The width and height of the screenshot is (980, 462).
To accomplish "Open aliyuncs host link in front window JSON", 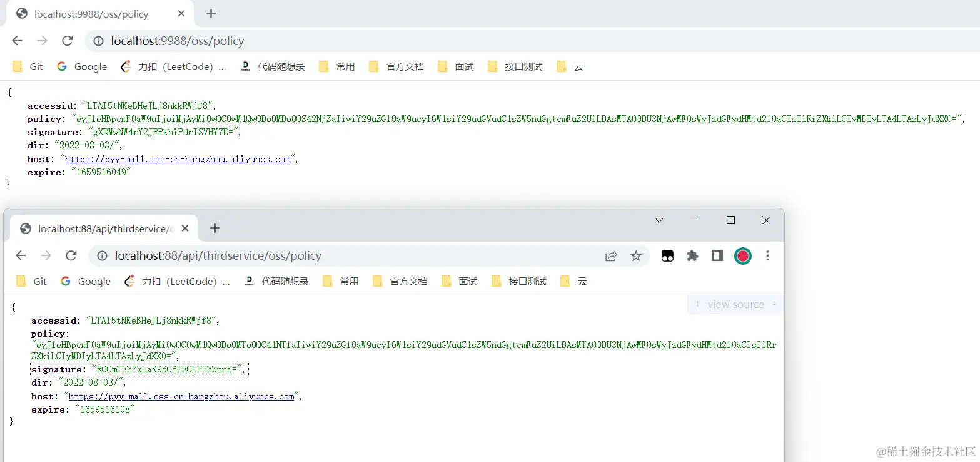I will tap(181, 396).
